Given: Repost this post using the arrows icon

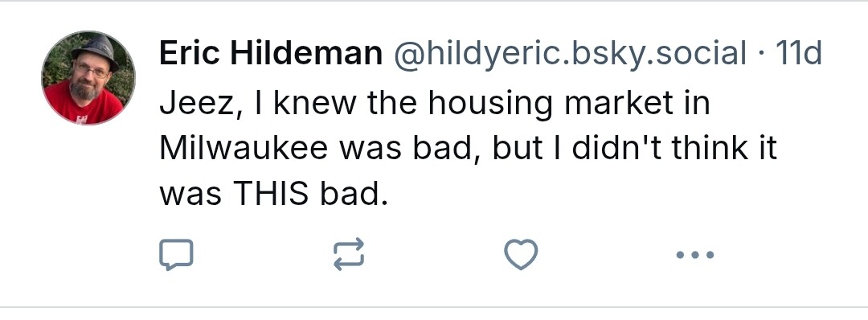Looking at the screenshot, I should click(x=349, y=255).
